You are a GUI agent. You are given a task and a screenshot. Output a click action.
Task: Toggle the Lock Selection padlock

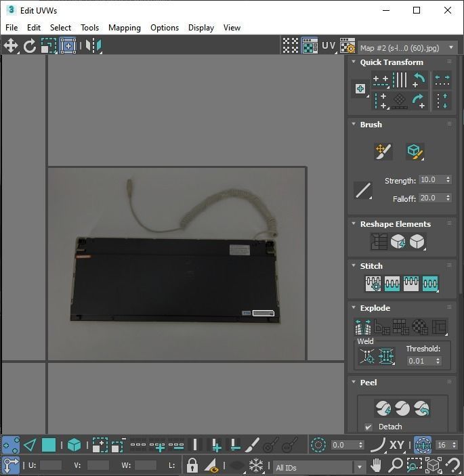pos(192,465)
